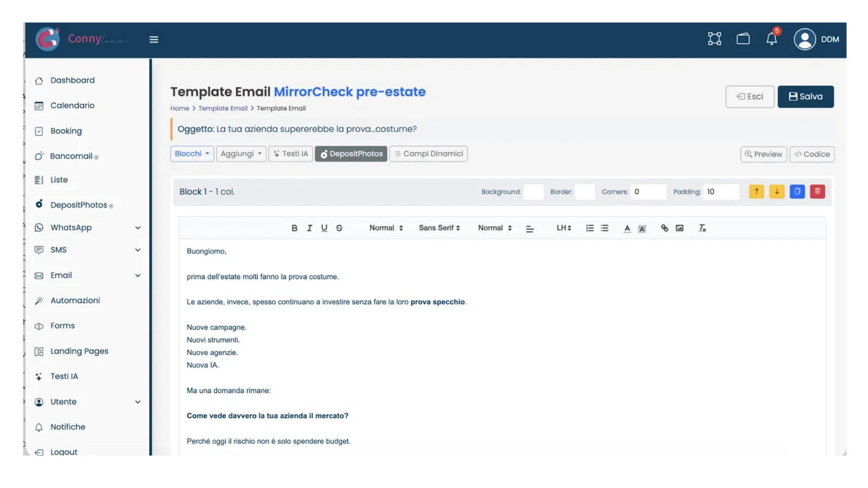
Task: Open the Blocchi dropdown
Action: (192, 154)
